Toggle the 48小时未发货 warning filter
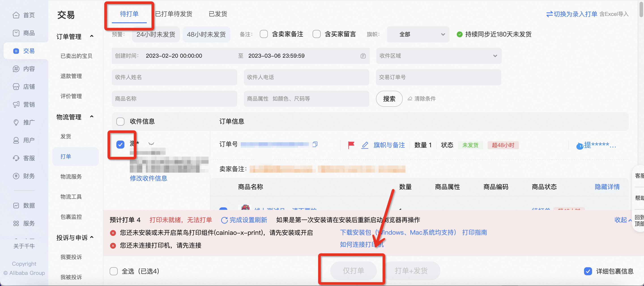The height and width of the screenshot is (286, 644). 206,34
